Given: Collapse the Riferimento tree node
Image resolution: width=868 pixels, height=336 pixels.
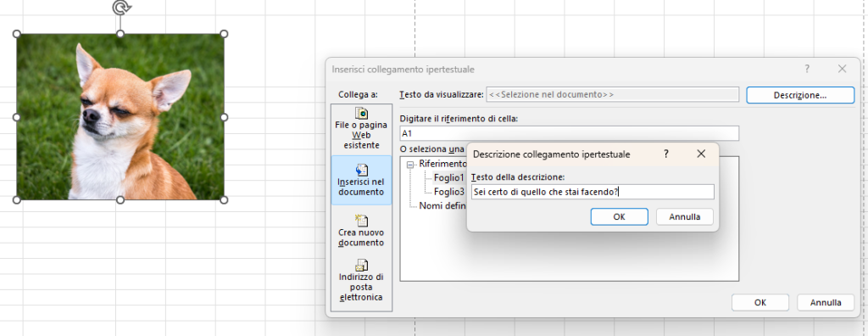Looking at the screenshot, I should click(x=410, y=164).
